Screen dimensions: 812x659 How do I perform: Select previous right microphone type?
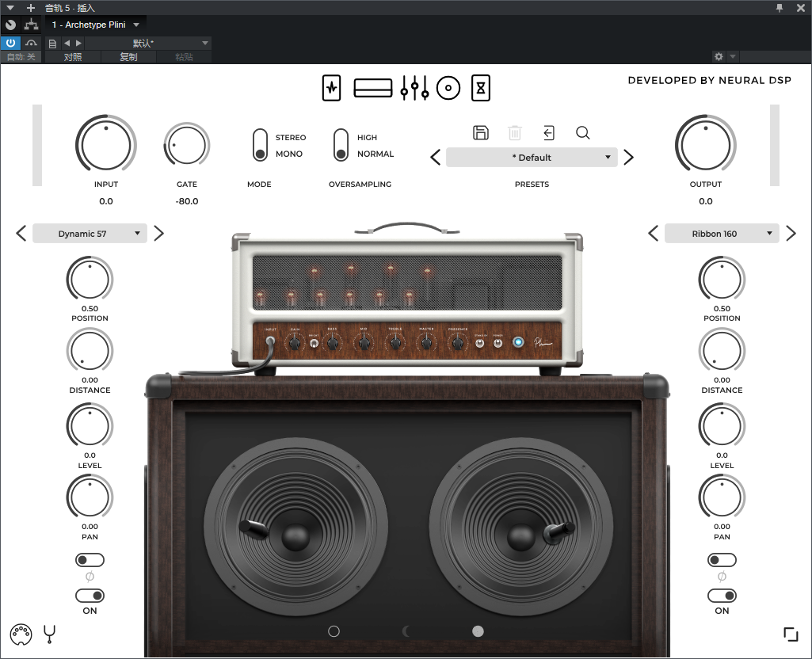pos(654,234)
